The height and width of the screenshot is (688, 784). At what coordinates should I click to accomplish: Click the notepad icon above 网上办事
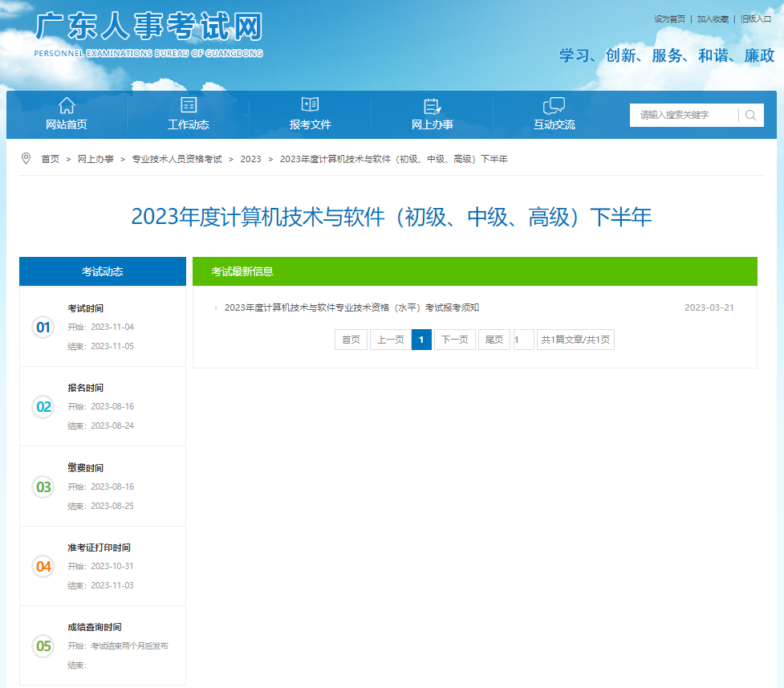(x=432, y=105)
